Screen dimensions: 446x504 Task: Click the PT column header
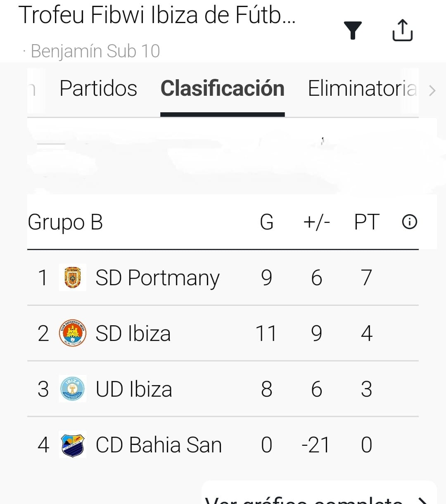367,222
